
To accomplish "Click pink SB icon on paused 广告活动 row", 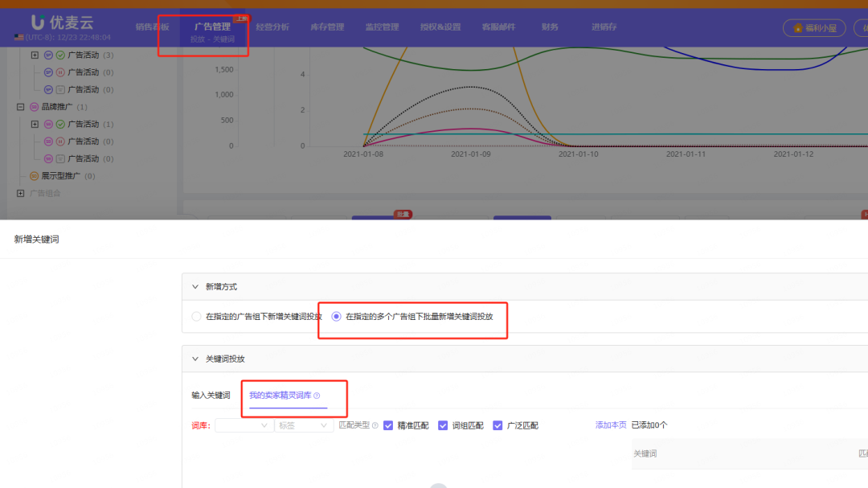I will coord(48,141).
